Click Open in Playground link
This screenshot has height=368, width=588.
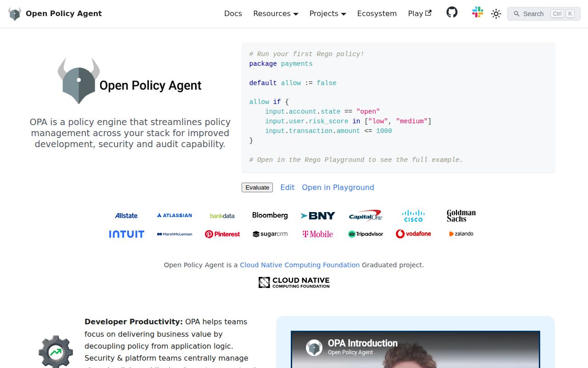tap(338, 187)
